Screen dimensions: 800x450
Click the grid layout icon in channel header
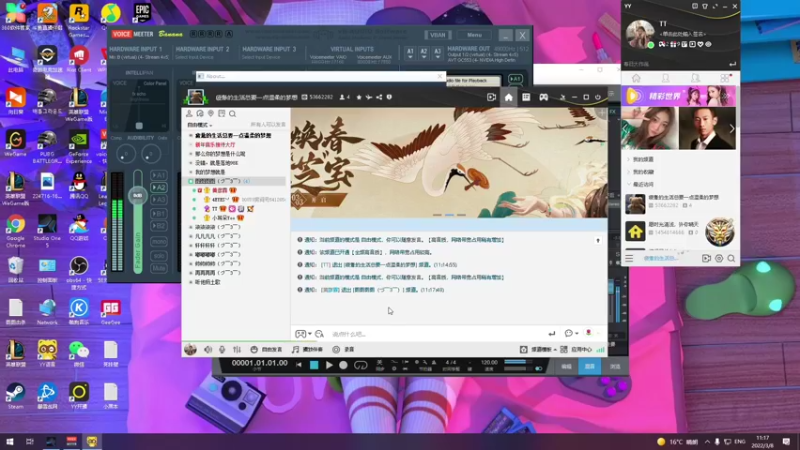(526, 97)
